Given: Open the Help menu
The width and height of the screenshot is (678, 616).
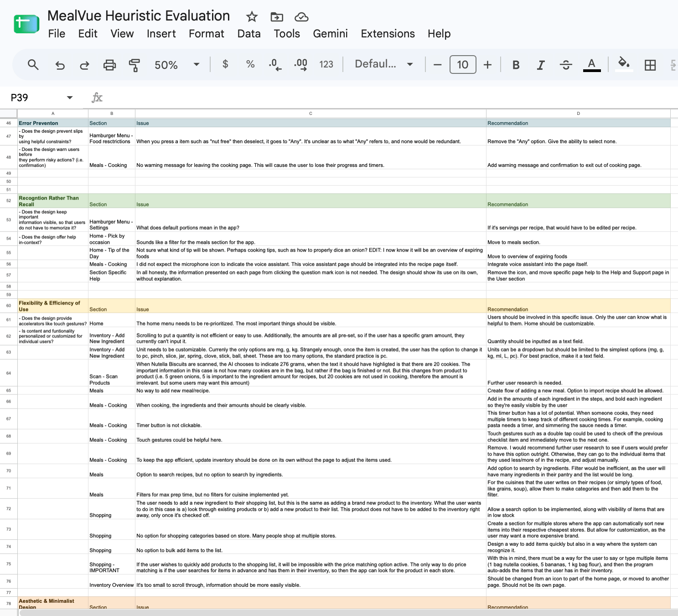Looking at the screenshot, I should [439, 34].
